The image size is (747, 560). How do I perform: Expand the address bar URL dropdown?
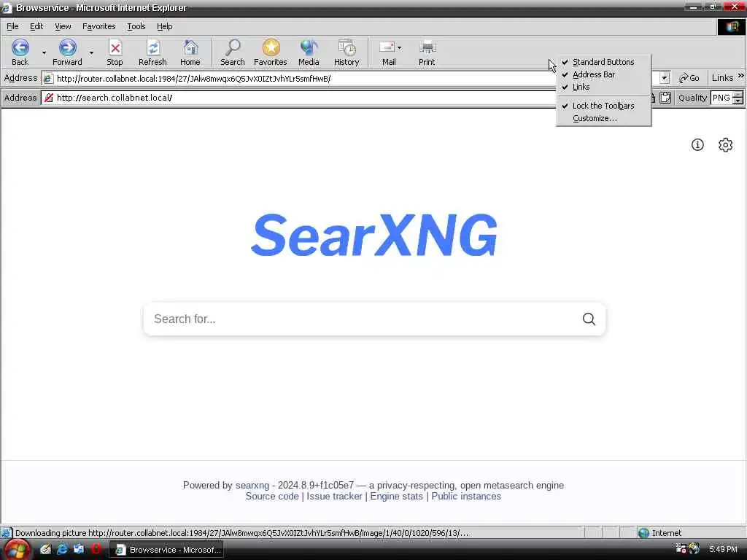coord(665,78)
